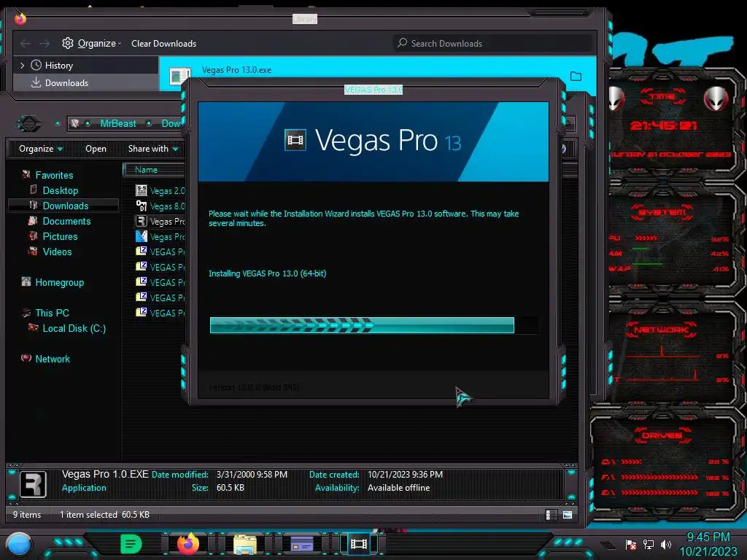
Task: Go forward in Firefox Library window
Action: (x=44, y=44)
